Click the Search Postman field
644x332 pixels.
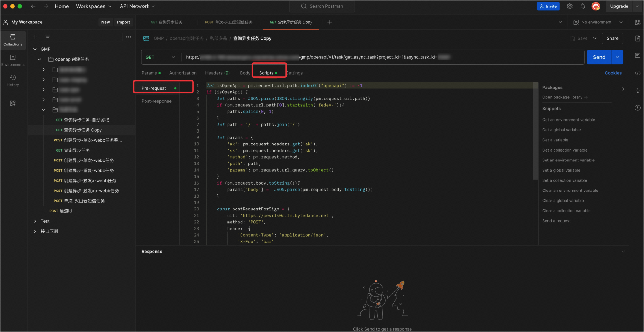click(x=322, y=6)
